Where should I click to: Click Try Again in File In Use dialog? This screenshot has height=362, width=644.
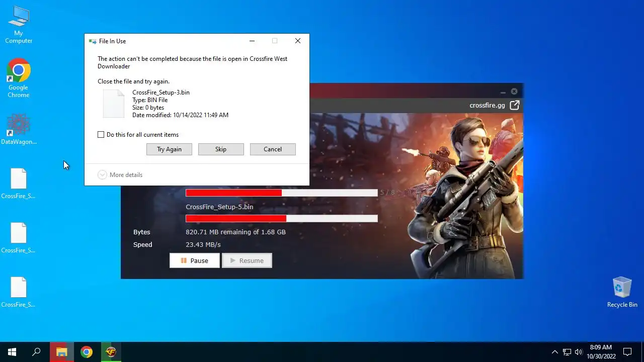[x=169, y=149]
